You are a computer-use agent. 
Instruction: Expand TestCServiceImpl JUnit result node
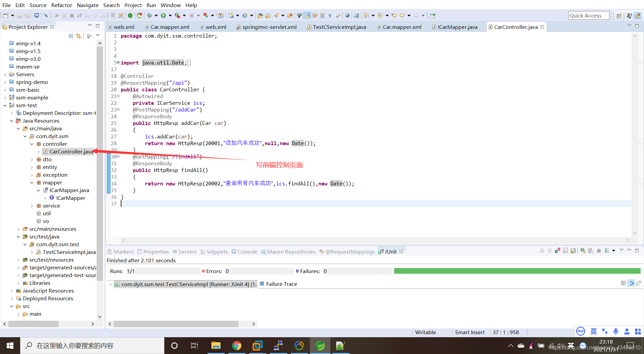110,284
